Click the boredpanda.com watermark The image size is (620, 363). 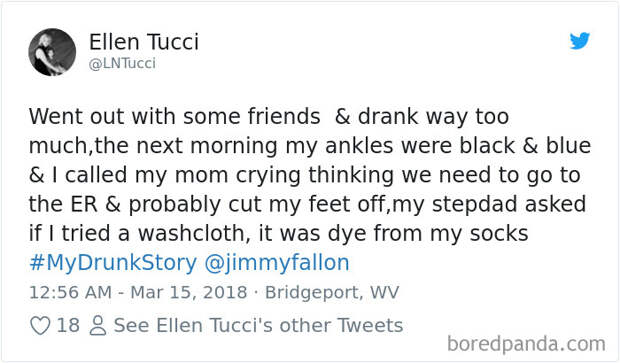(526, 344)
